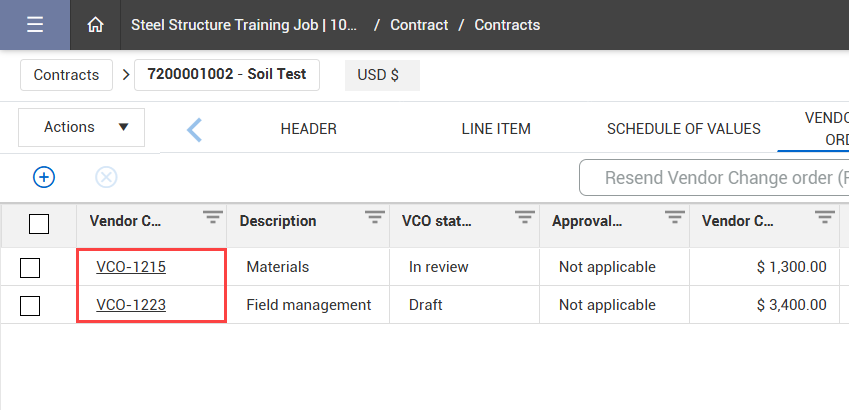Open the USD $ currency selector

379,75
